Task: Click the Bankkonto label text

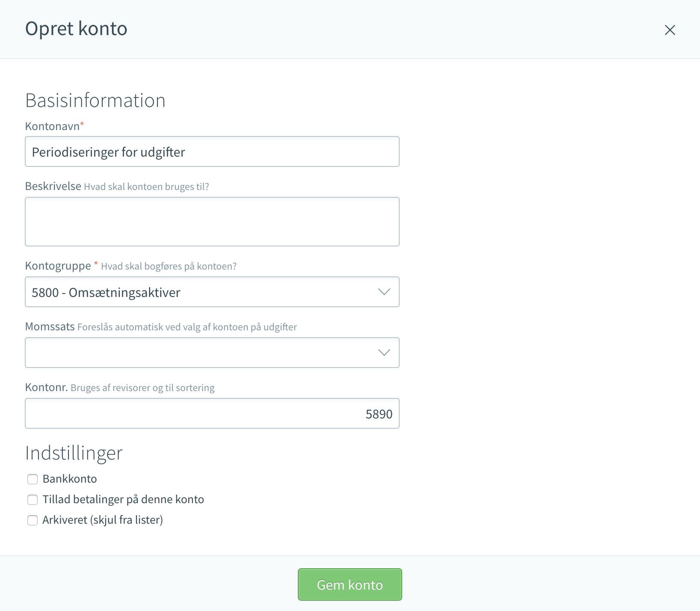Action: click(x=70, y=479)
